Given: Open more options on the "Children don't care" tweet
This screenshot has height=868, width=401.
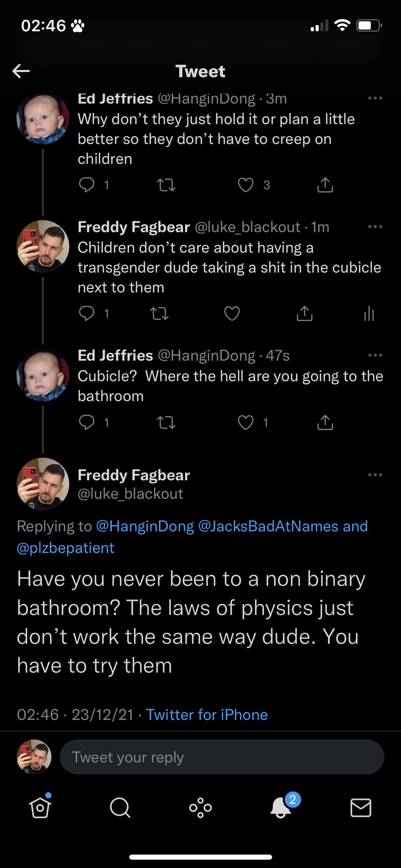Looking at the screenshot, I should (375, 227).
